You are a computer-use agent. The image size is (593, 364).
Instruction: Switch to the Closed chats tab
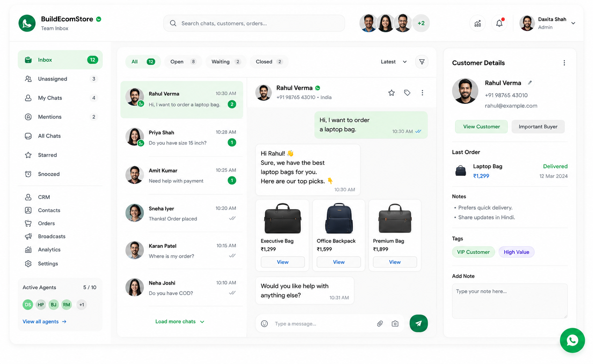(269, 62)
